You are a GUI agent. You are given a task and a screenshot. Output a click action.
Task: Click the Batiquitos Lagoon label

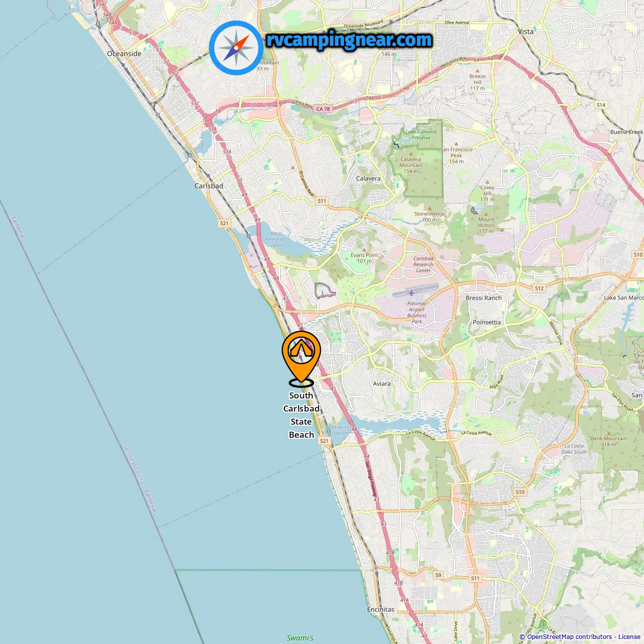click(340, 430)
